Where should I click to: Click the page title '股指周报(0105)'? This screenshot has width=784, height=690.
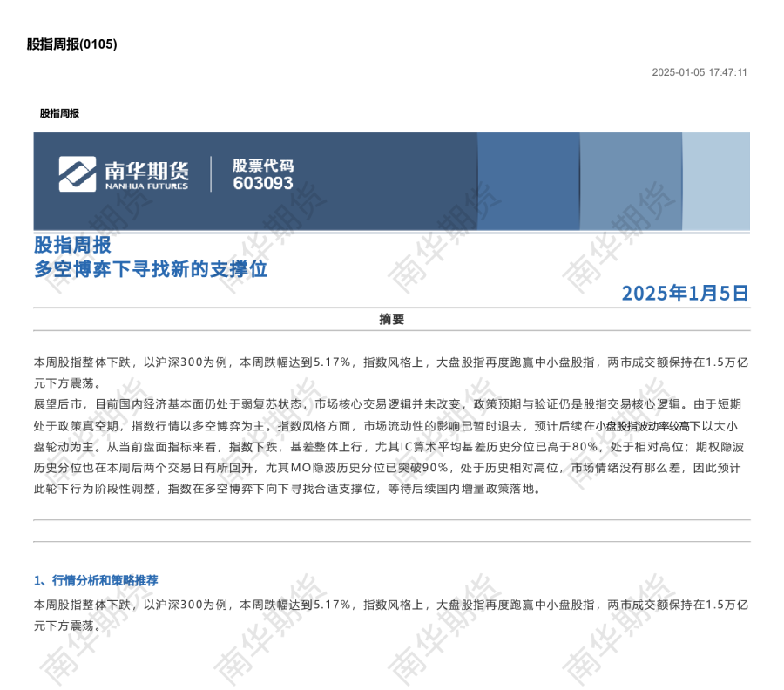(x=72, y=44)
